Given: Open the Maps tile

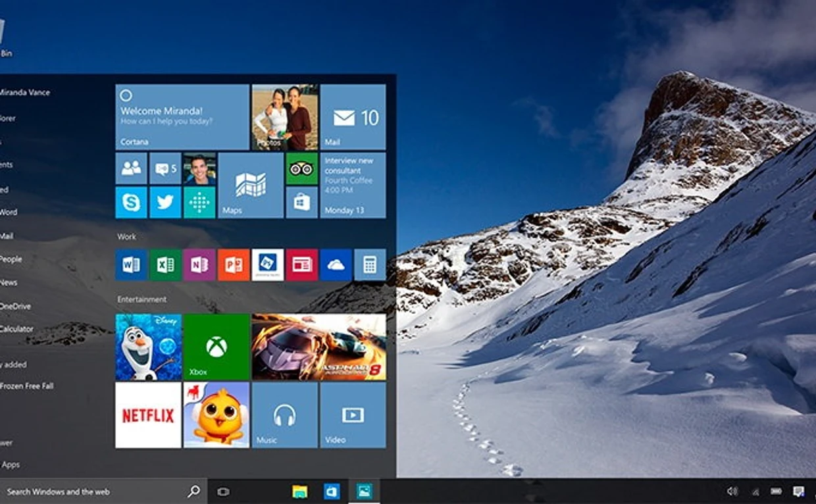Looking at the screenshot, I should (251, 186).
